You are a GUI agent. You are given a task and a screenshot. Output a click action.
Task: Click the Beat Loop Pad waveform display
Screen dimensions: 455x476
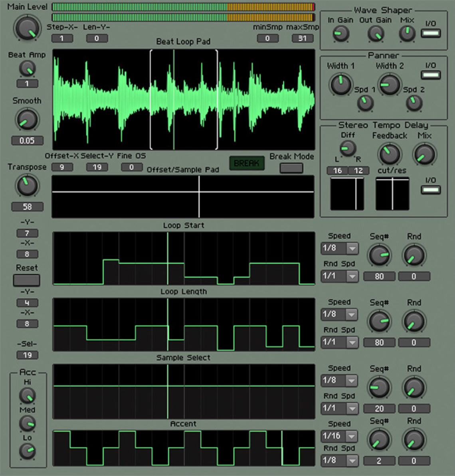[184, 99]
